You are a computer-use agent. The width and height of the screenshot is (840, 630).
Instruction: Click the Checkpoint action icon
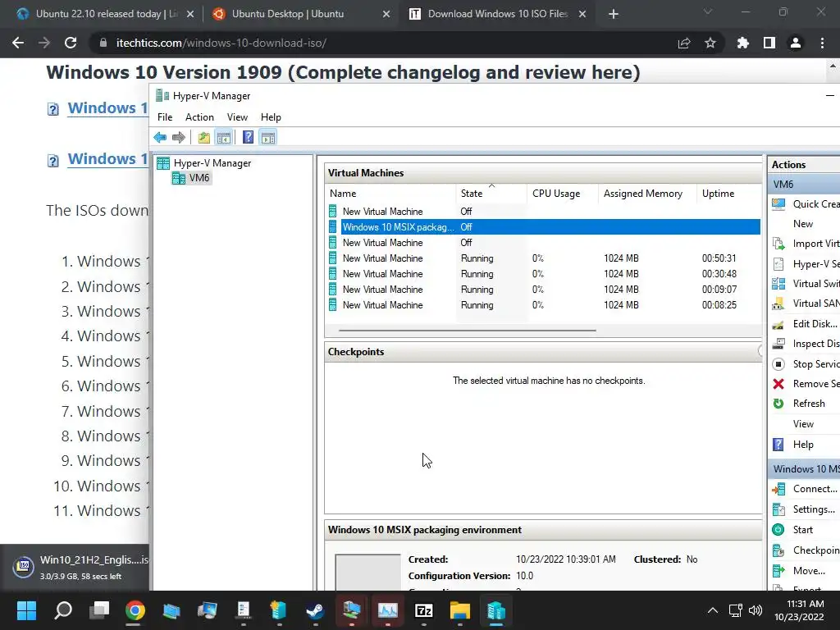point(778,550)
